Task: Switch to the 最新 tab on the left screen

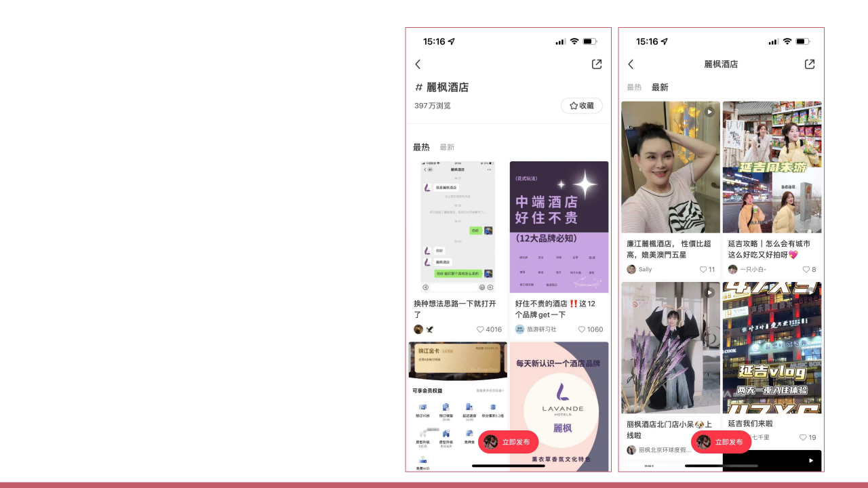Action: click(x=447, y=147)
